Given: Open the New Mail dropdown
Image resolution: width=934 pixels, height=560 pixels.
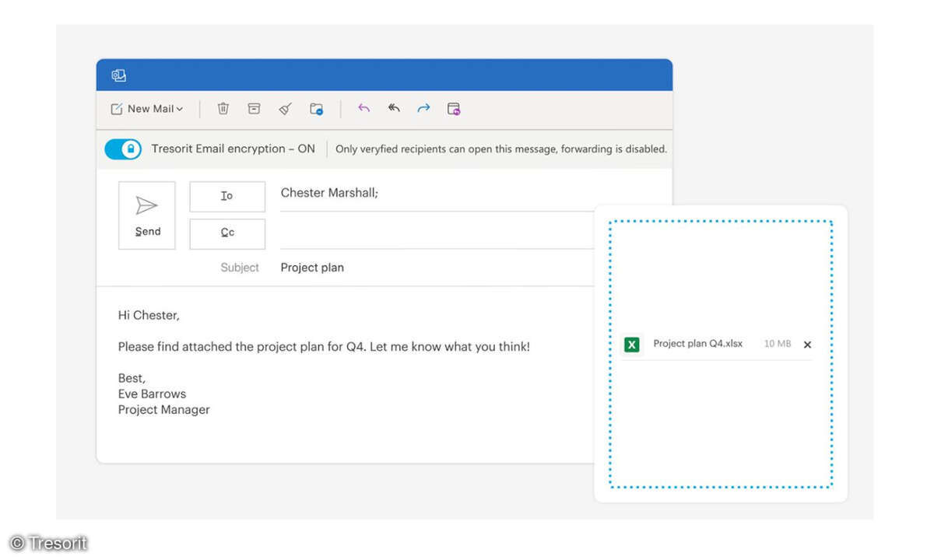Looking at the screenshot, I should (147, 109).
